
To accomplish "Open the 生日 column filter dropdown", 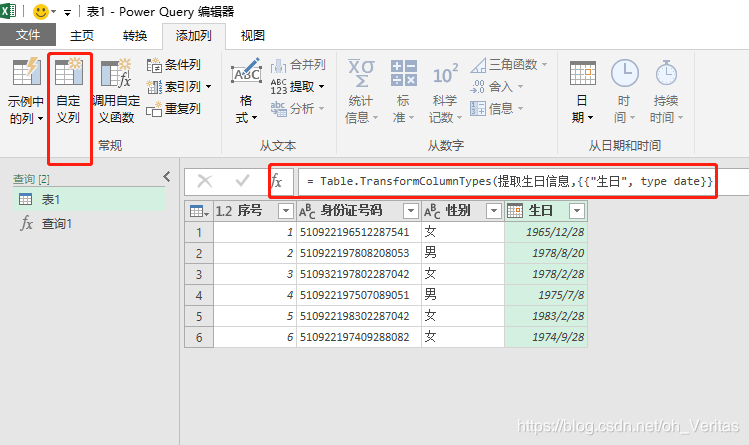I will (577, 211).
